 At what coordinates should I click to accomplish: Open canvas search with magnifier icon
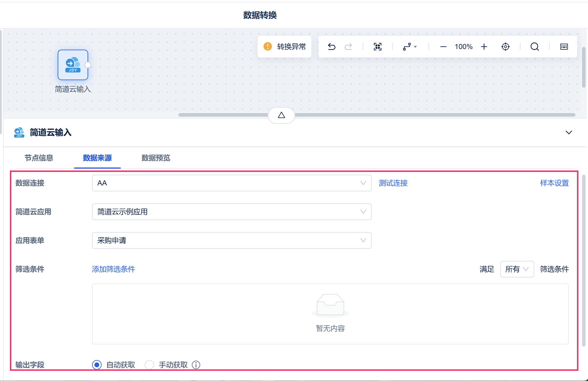coord(535,47)
